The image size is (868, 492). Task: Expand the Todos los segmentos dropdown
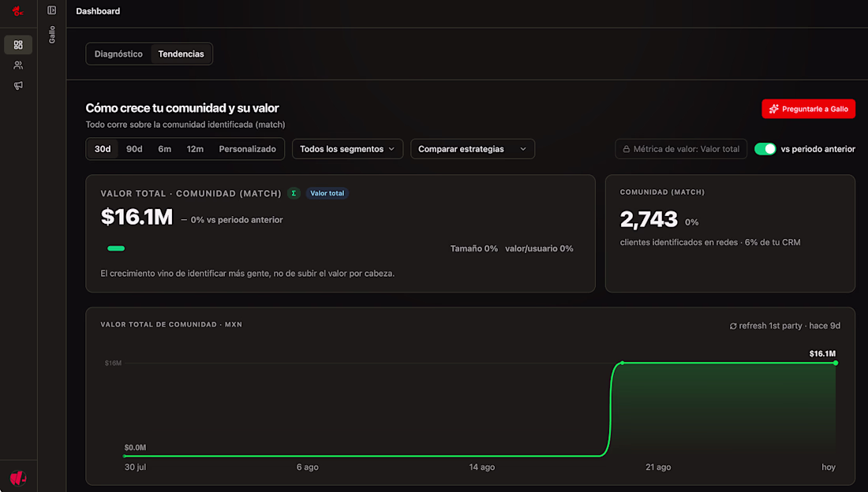[x=348, y=149]
